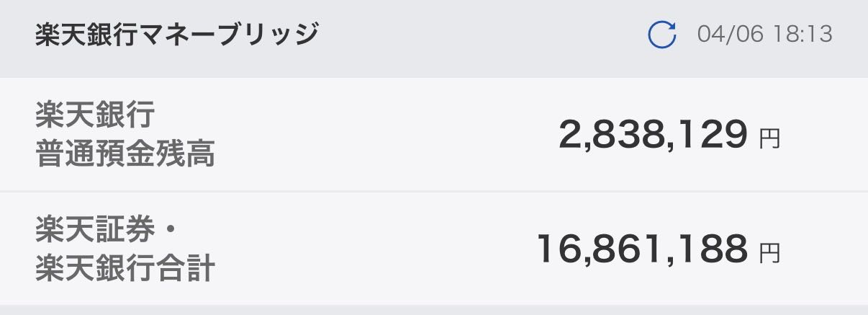Tap the header margin right of 18:13
The height and width of the screenshot is (315, 868).
pyautogui.click(x=851, y=35)
